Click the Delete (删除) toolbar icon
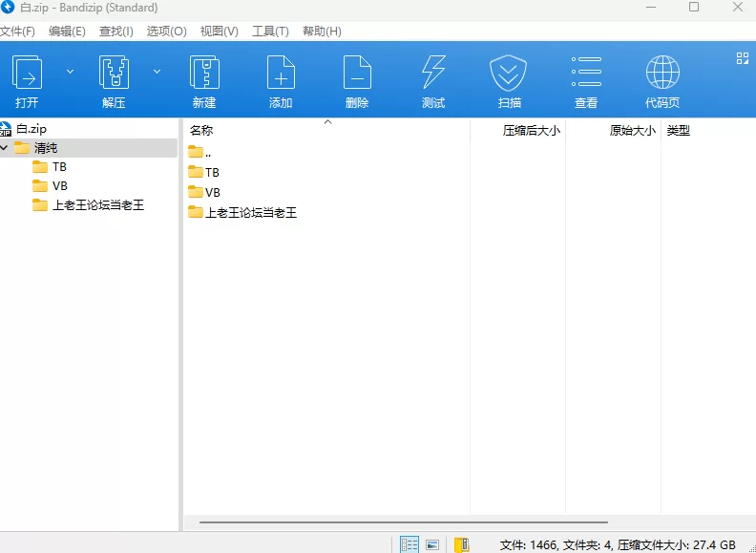This screenshot has width=756, height=553. [x=357, y=73]
